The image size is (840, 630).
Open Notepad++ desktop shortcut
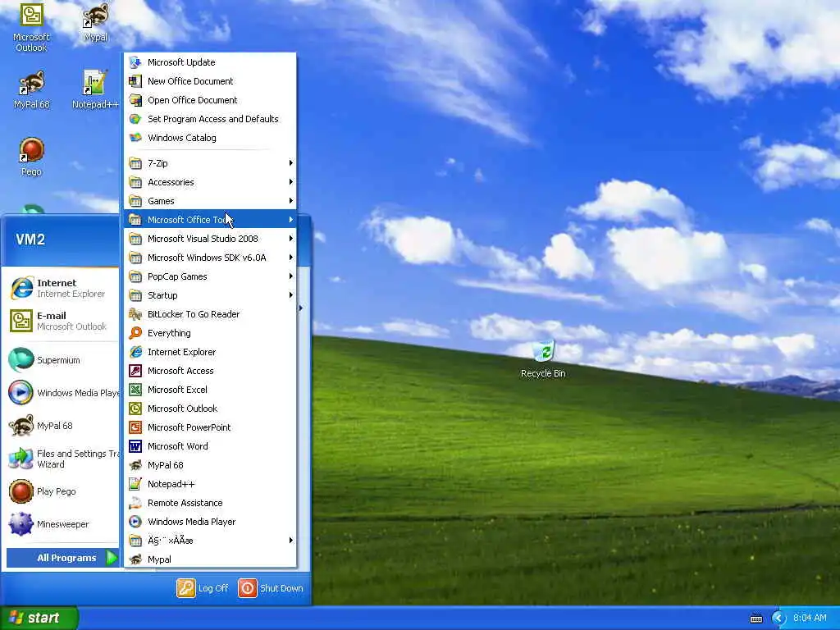(95, 90)
